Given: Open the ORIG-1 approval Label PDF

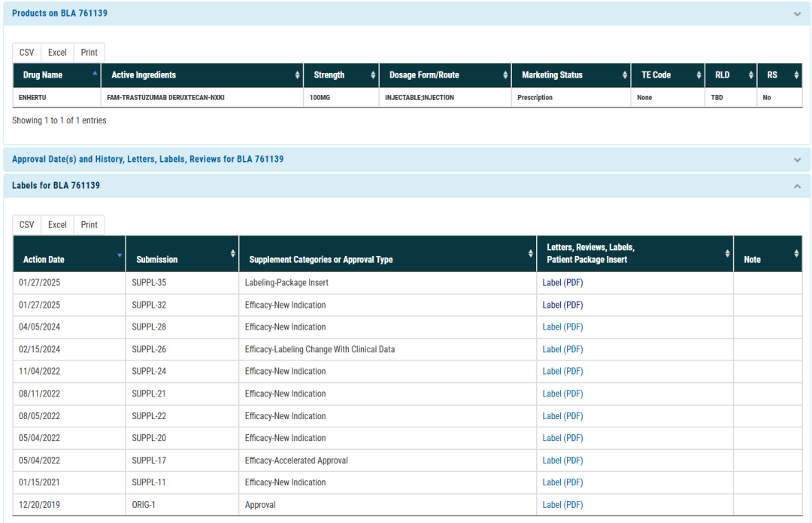Looking at the screenshot, I should pyautogui.click(x=562, y=505).
